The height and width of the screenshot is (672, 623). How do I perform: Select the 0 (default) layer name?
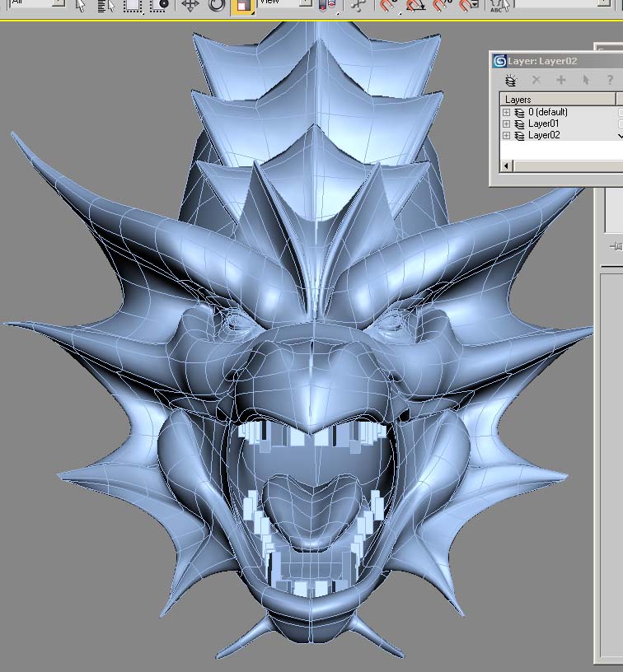[548, 112]
